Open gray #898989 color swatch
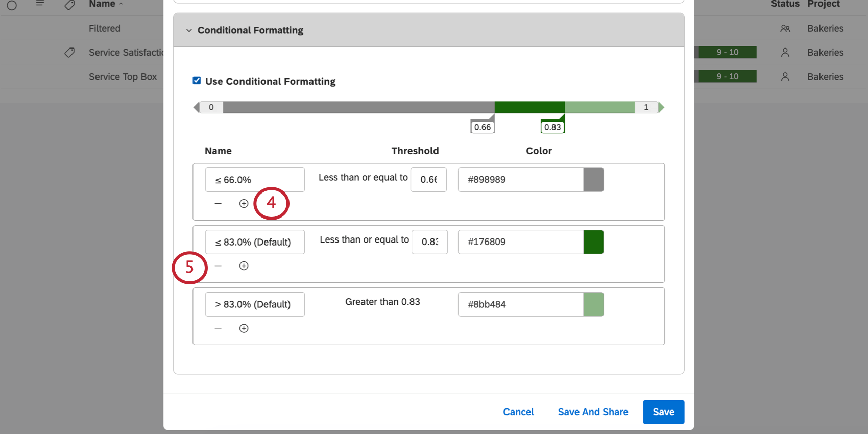 [593, 180]
